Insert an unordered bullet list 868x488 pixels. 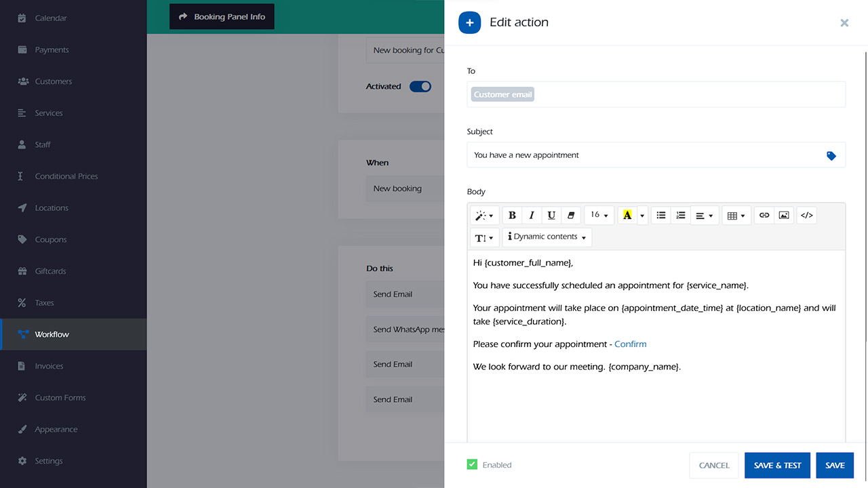coord(661,216)
